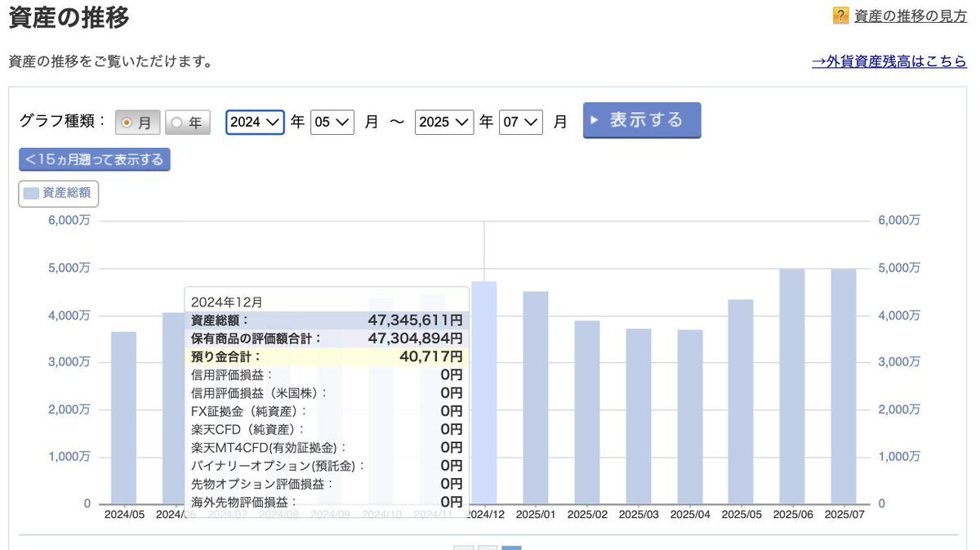Click the 3,000万 label on the right axis

[899, 362]
